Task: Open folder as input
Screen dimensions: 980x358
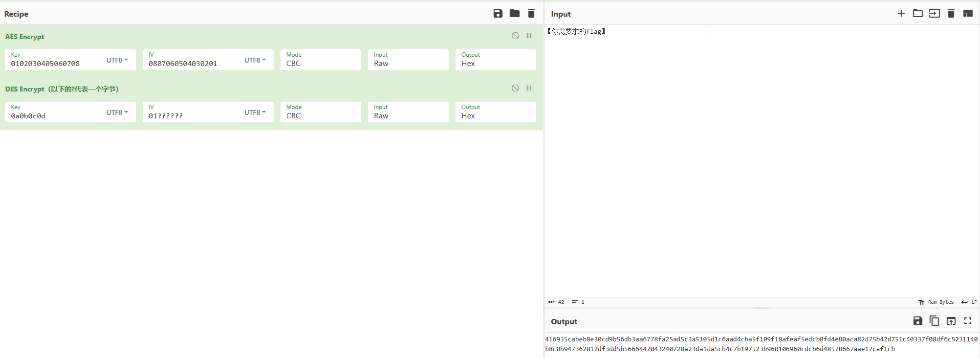Action: (x=918, y=13)
